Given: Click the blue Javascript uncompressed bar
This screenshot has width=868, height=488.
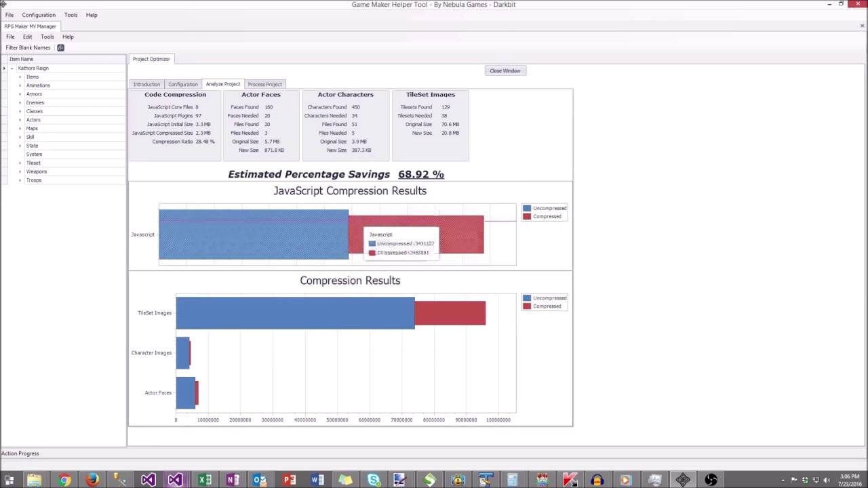Looking at the screenshot, I should [254, 235].
